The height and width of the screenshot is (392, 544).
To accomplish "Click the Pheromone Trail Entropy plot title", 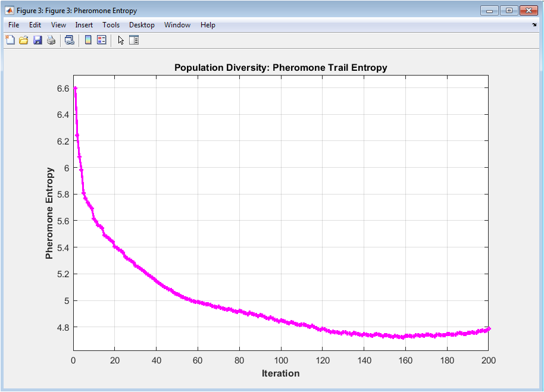I will click(280, 68).
